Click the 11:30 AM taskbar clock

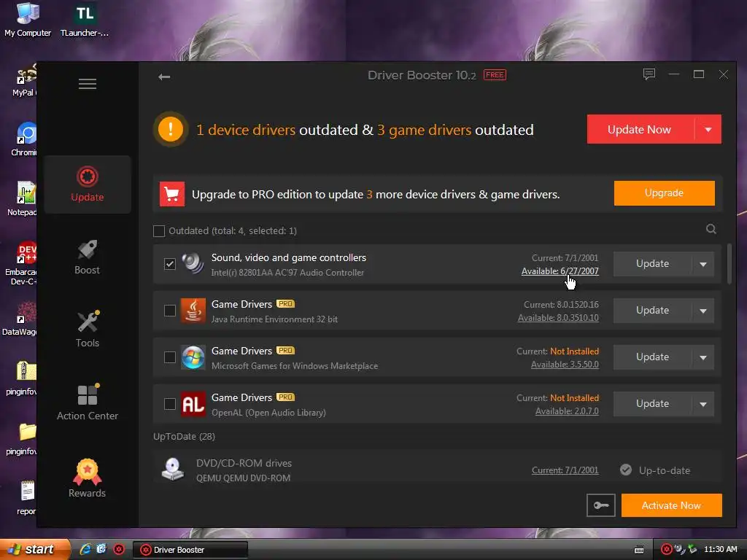[x=720, y=549]
